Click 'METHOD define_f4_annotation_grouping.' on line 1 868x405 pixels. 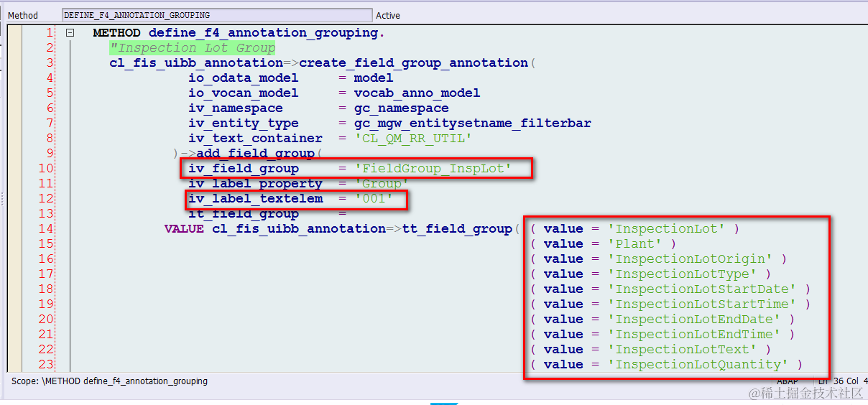[239, 33]
